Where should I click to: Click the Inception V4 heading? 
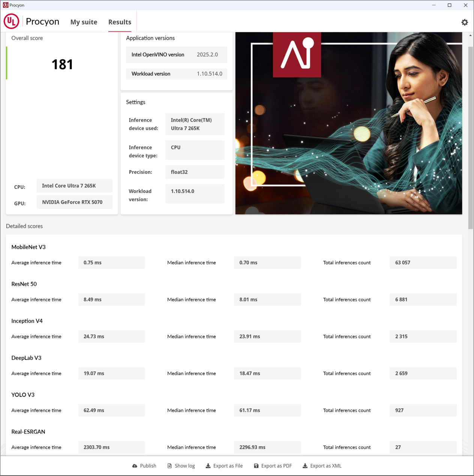(27, 321)
